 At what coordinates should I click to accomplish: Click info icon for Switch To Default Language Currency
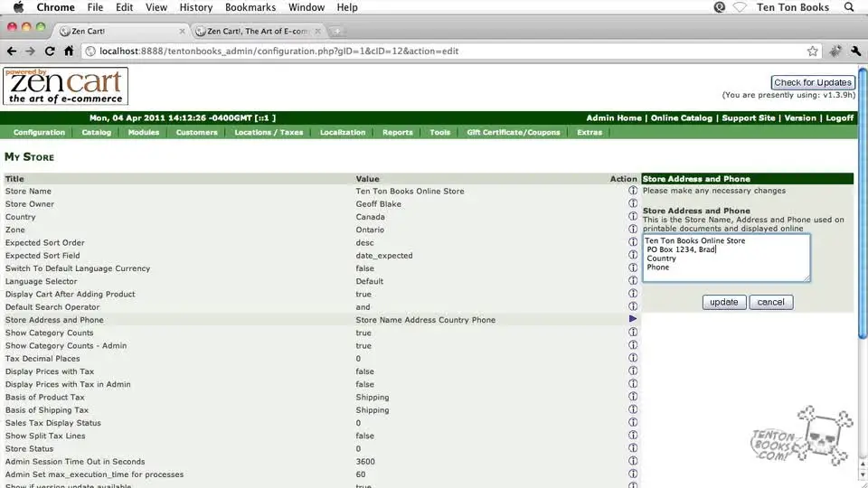(633, 267)
